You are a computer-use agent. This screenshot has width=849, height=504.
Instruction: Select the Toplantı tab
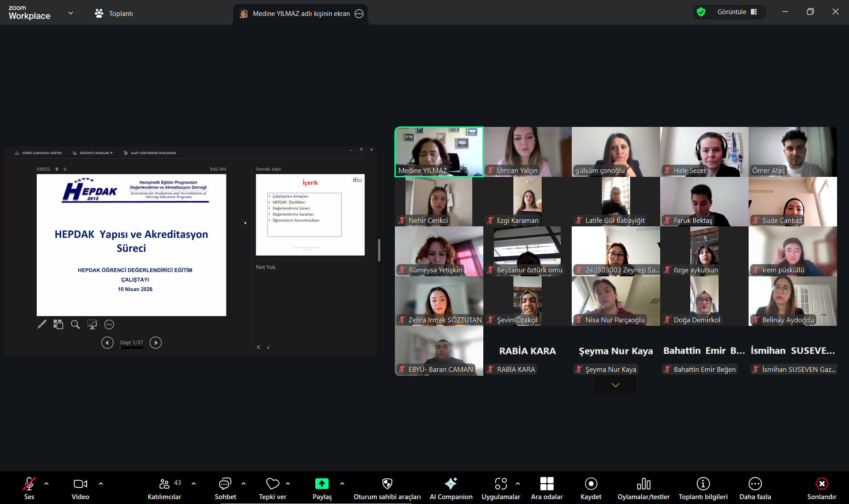coord(114,13)
